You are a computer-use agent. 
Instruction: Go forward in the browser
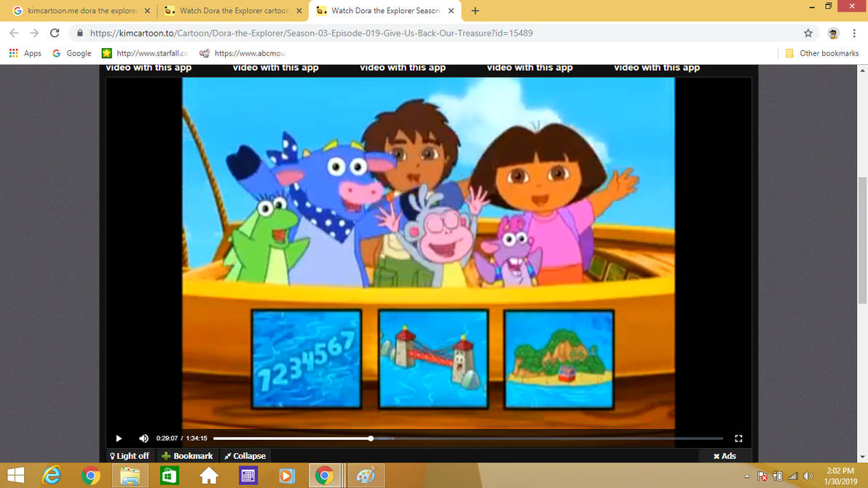34,34
